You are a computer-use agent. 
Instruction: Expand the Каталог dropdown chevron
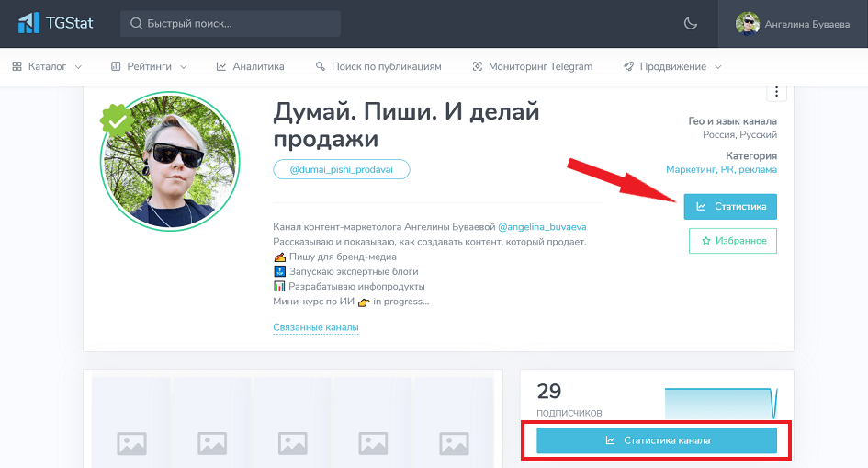tap(78, 67)
